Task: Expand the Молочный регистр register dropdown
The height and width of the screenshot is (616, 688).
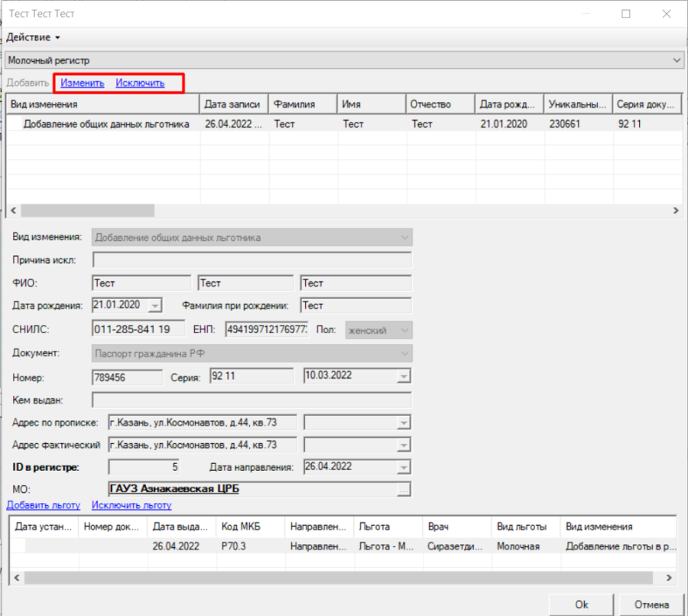Action: pos(677,60)
